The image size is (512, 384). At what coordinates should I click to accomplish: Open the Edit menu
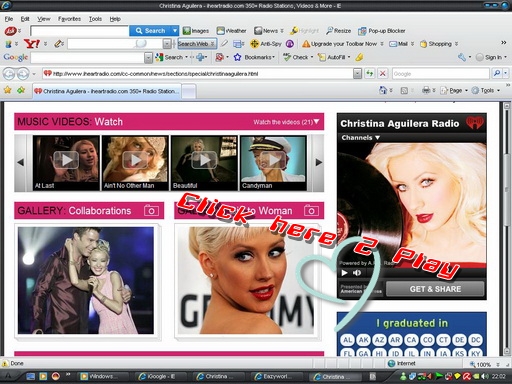25,19
